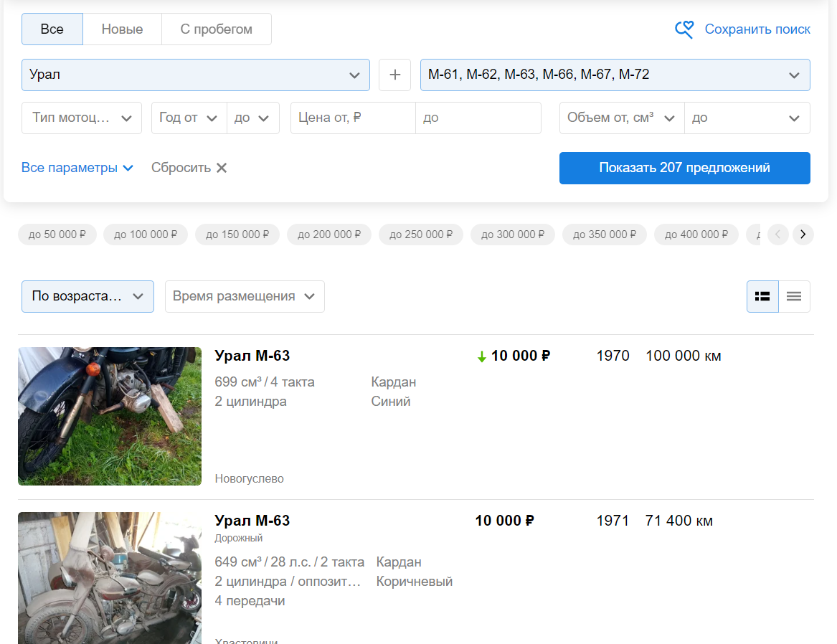Expand the "Тип мотоц…" dropdown
Screen dimensions: 837x644
(x=82, y=118)
